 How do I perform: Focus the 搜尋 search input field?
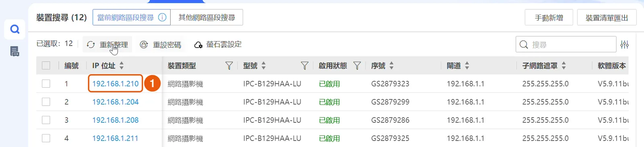566,44
